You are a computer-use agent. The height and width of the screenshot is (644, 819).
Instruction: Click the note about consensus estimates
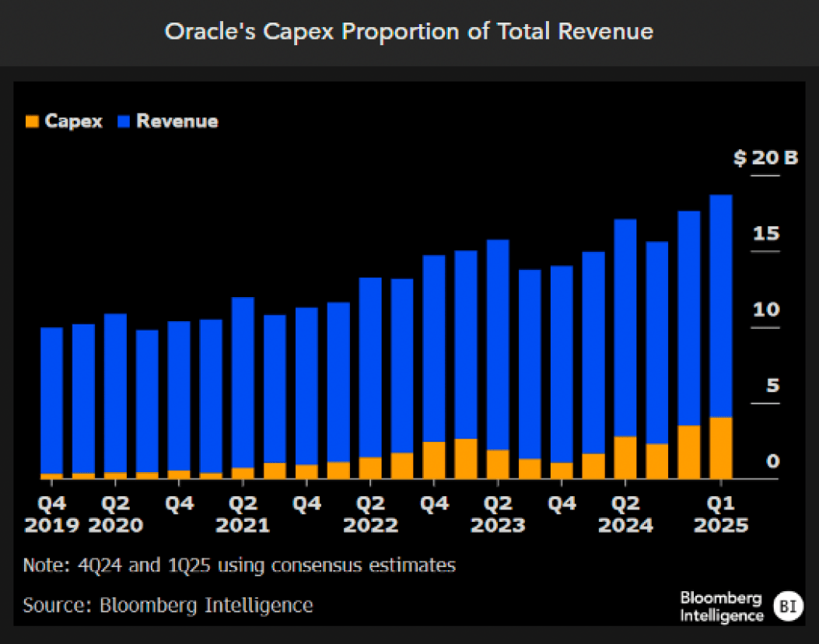click(x=240, y=565)
